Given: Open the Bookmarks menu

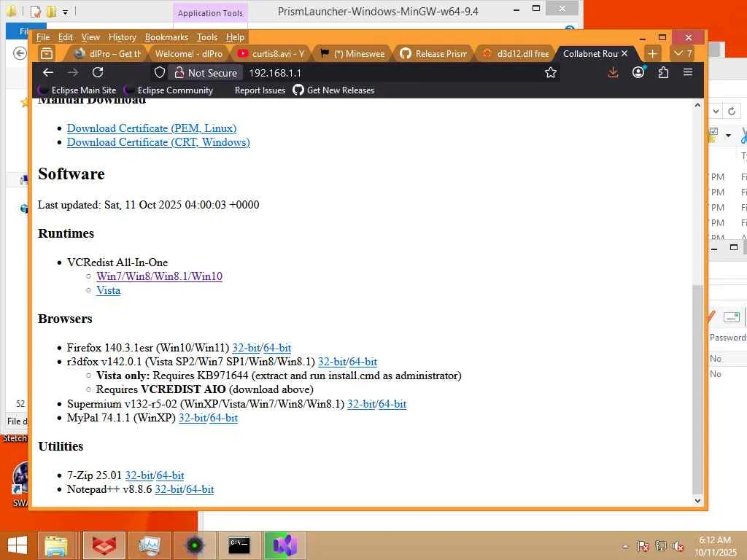Looking at the screenshot, I should pyautogui.click(x=166, y=37).
